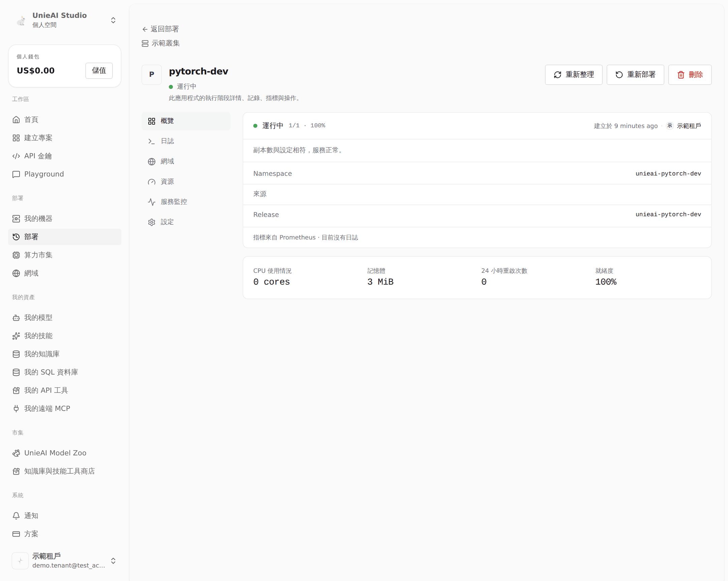
Task: Open the 服務監控 tab
Action: pos(186,202)
